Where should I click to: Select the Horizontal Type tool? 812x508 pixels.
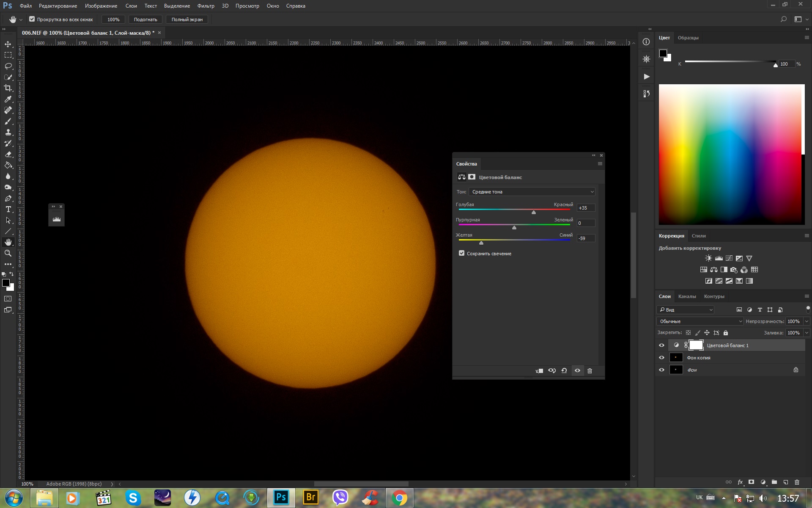pyautogui.click(x=8, y=209)
